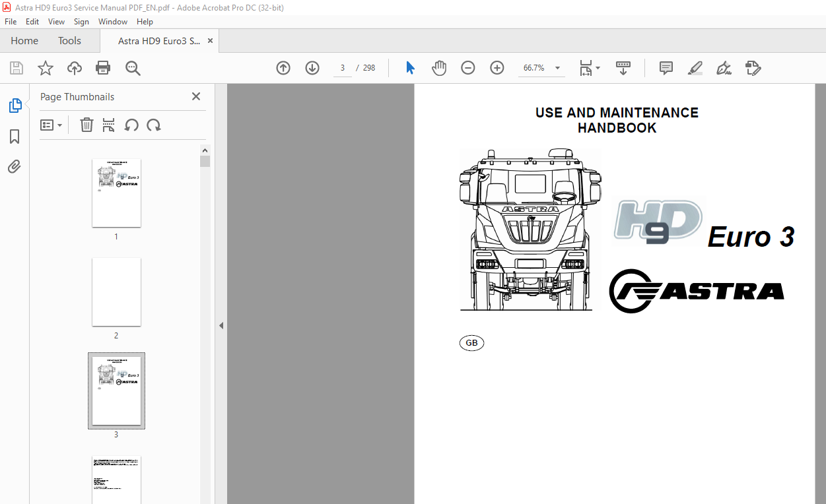This screenshot has width=826, height=504.
Task: Click the '298' total pages label
Action: point(369,68)
